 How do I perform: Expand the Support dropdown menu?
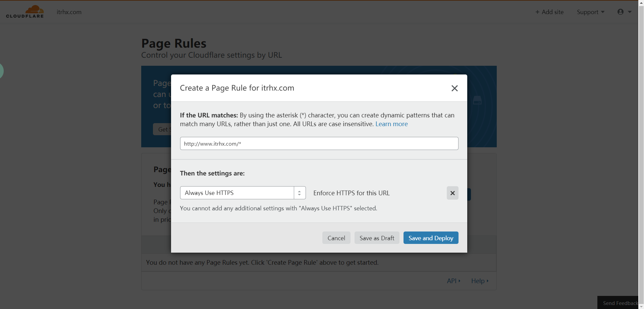(590, 12)
